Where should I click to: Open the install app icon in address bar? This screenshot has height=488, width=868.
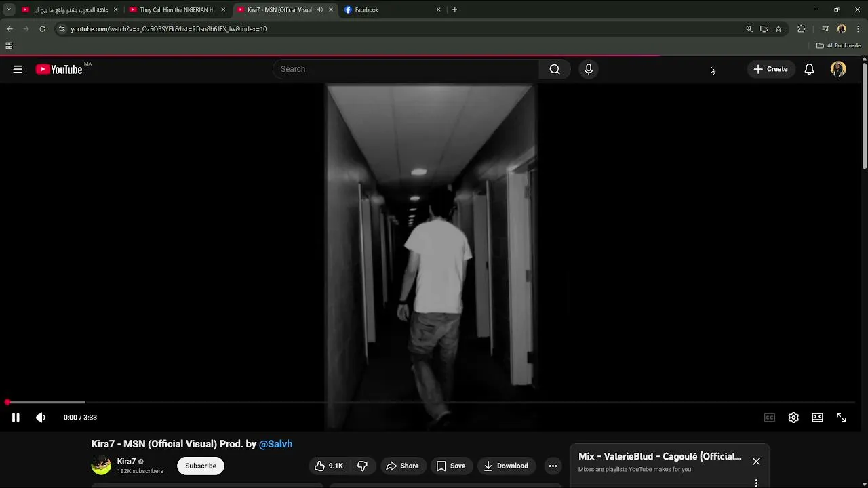point(764,28)
